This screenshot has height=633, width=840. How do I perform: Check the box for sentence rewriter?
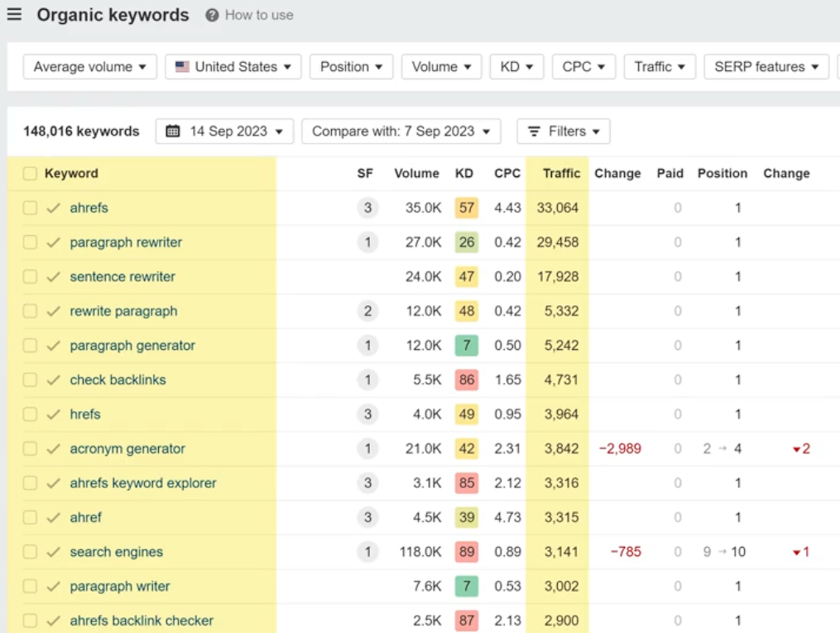pyautogui.click(x=30, y=277)
